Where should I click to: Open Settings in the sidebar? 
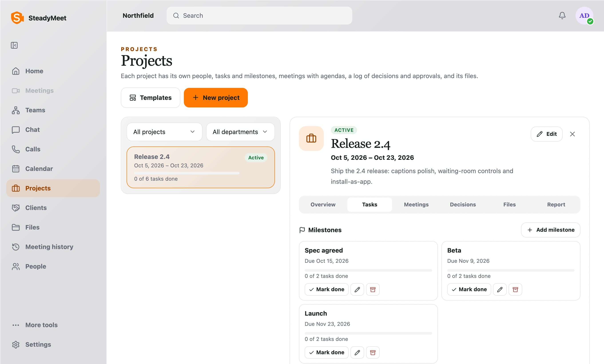53,345
